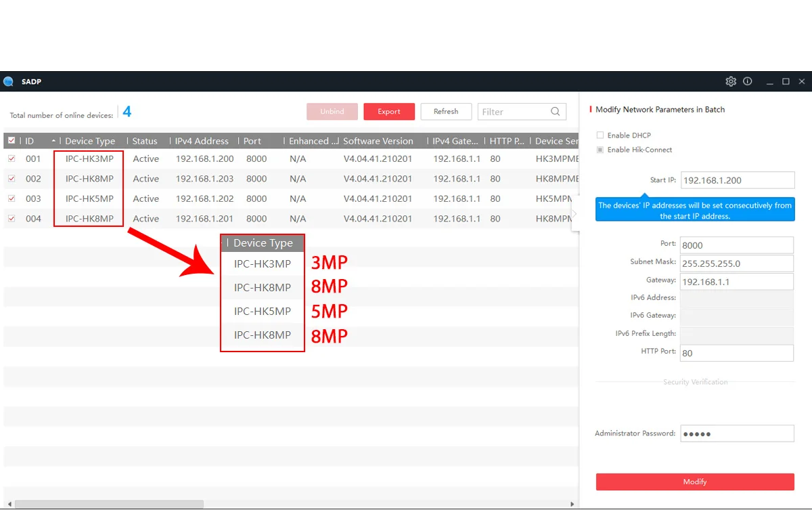Sort by IPv4 Address column header

click(203, 141)
